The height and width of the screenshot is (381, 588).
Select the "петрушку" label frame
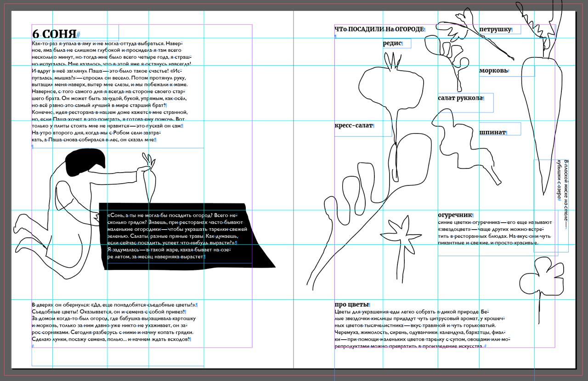(x=495, y=29)
